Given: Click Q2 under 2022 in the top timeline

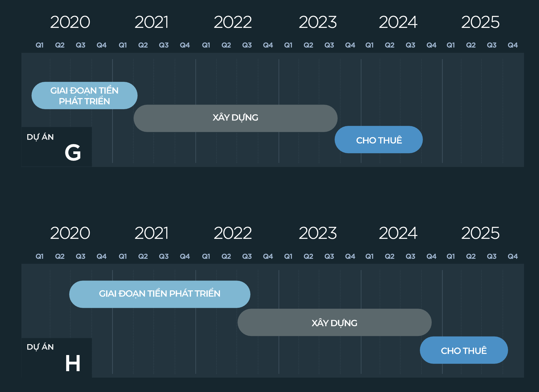Looking at the screenshot, I should coord(226,45).
